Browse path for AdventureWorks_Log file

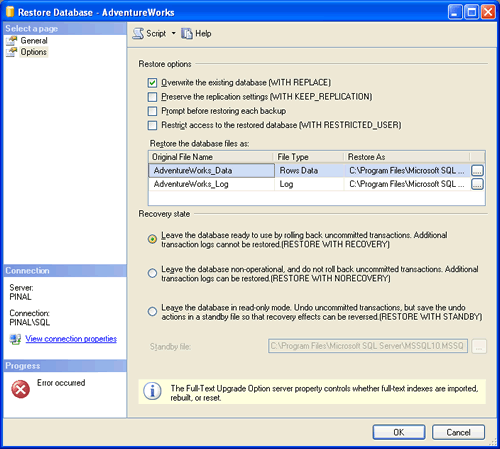coord(477,184)
